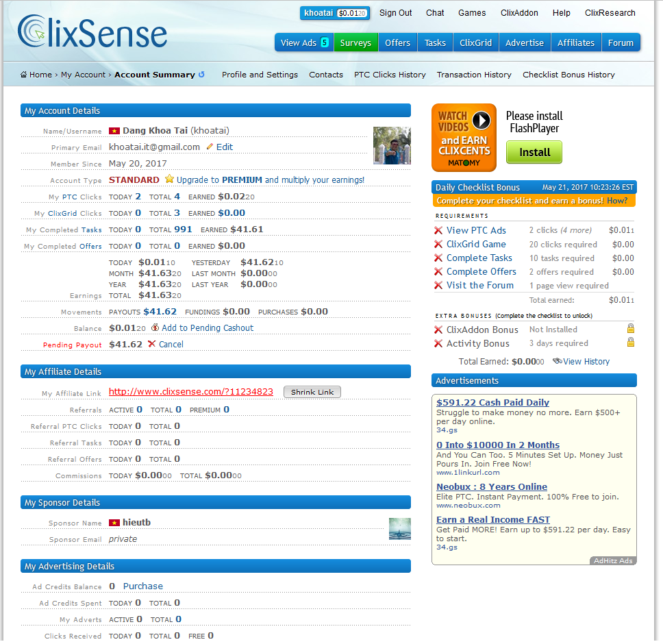Viewport: 663px width, 644px height.
Task: Click the user profile photo
Action: pos(392,145)
